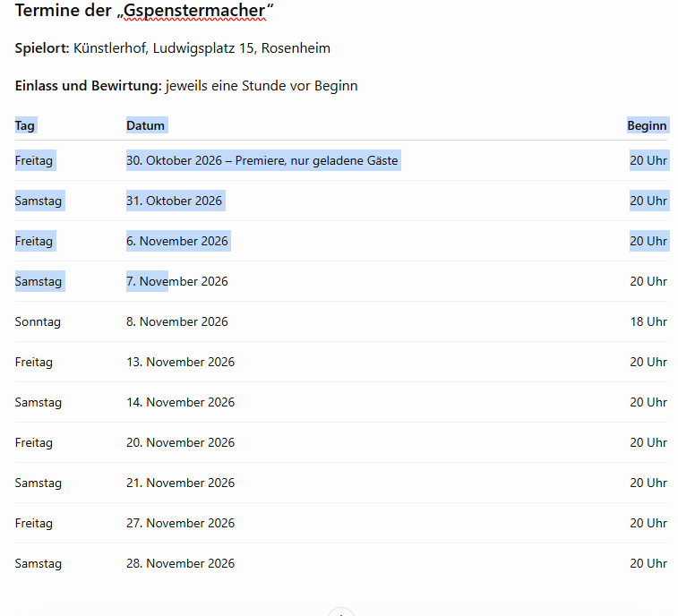This screenshot has height=616, width=678.
Task: Click the "28. November 2026" cell
Action: (180, 563)
